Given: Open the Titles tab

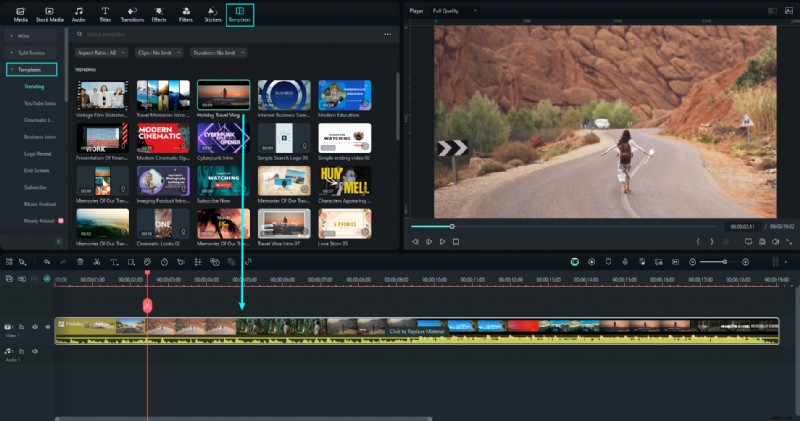Looking at the screenshot, I should point(105,15).
